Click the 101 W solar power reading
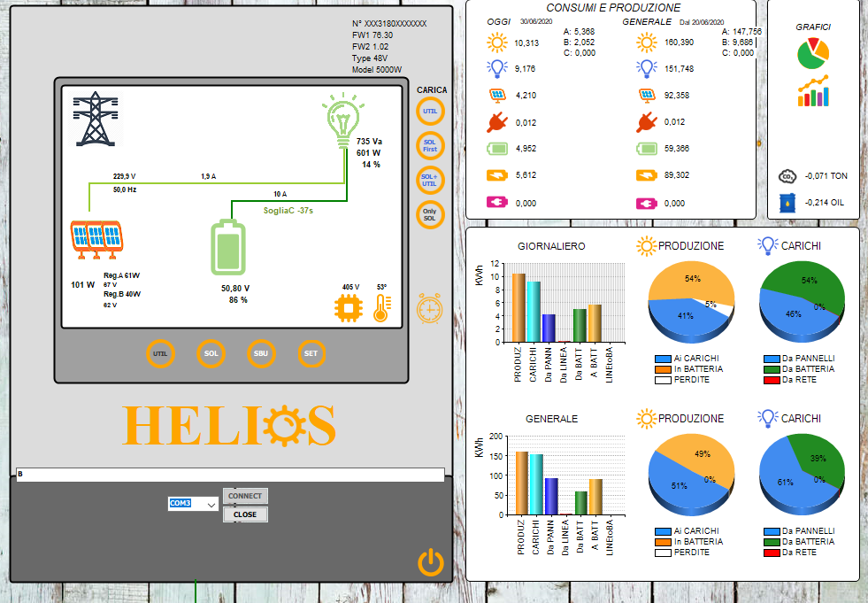Screen dimensions: 868x603 click(x=83, y=285)
